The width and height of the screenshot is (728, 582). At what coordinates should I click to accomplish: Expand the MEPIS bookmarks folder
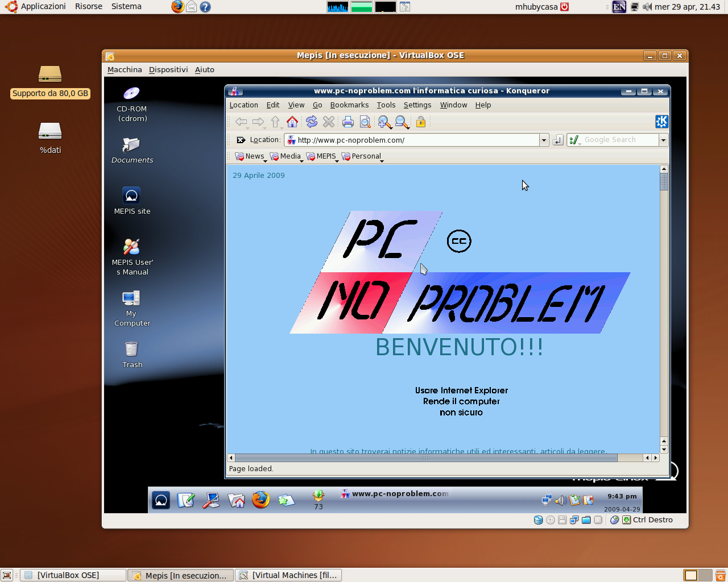click(322, 156)
